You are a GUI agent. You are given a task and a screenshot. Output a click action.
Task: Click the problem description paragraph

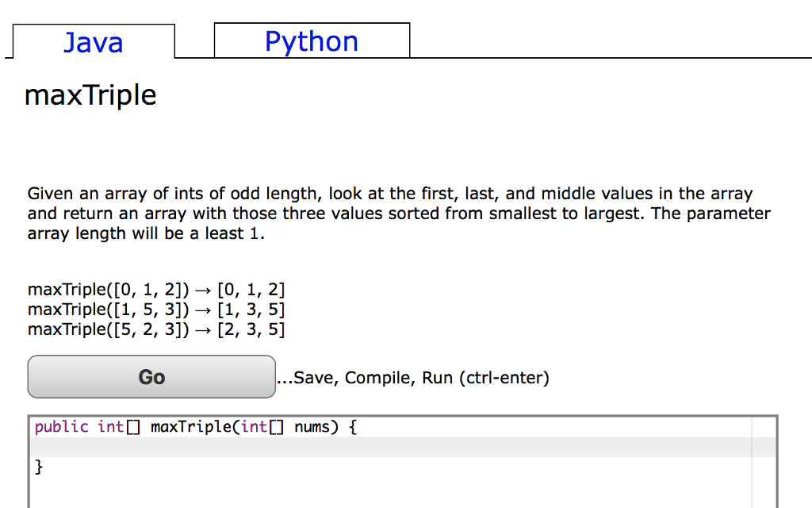pyautogui.click(x=396, y=213)
